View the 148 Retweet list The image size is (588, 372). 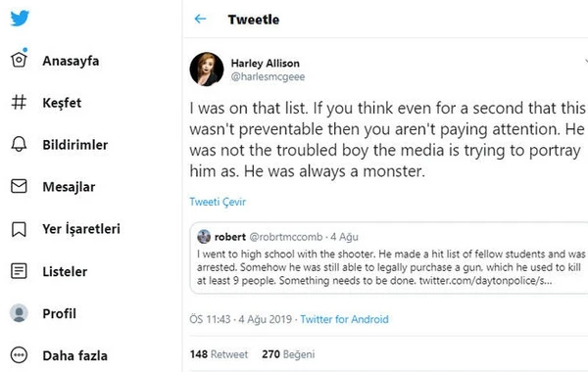point(219,354)
